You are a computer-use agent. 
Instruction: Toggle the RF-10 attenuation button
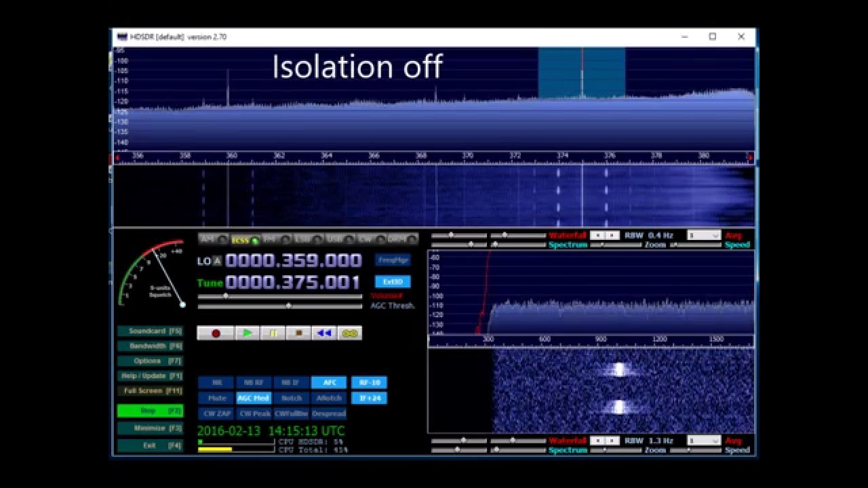click(370, 382)
